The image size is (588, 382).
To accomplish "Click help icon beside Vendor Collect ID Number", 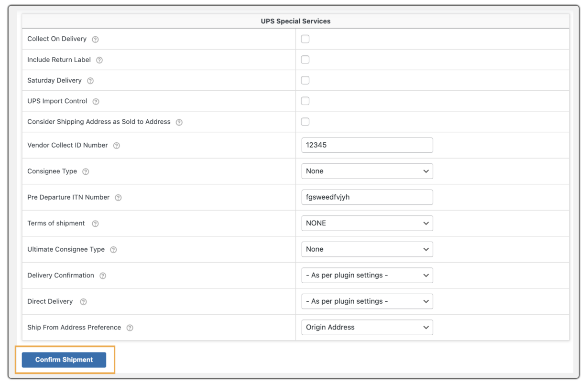I will tap(116, 146).
